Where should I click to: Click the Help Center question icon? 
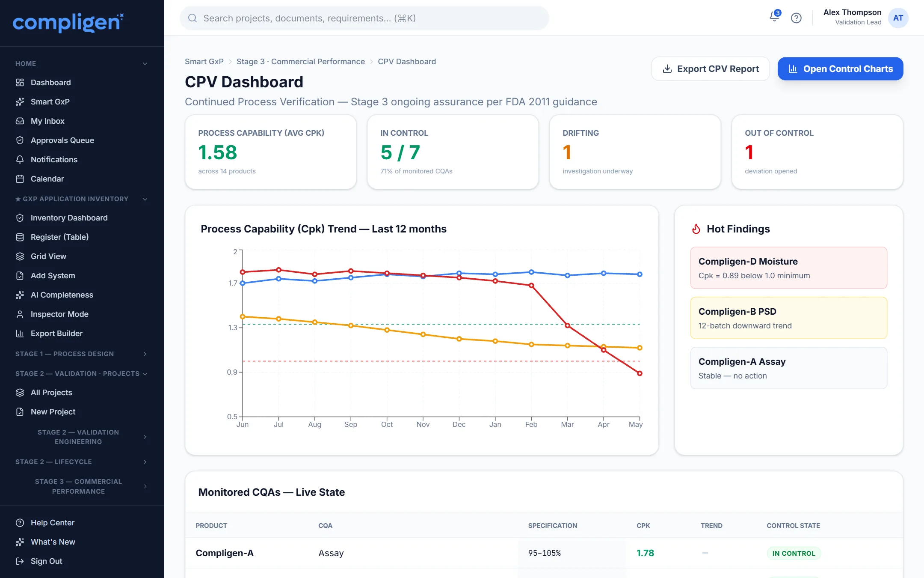(20, 522)
